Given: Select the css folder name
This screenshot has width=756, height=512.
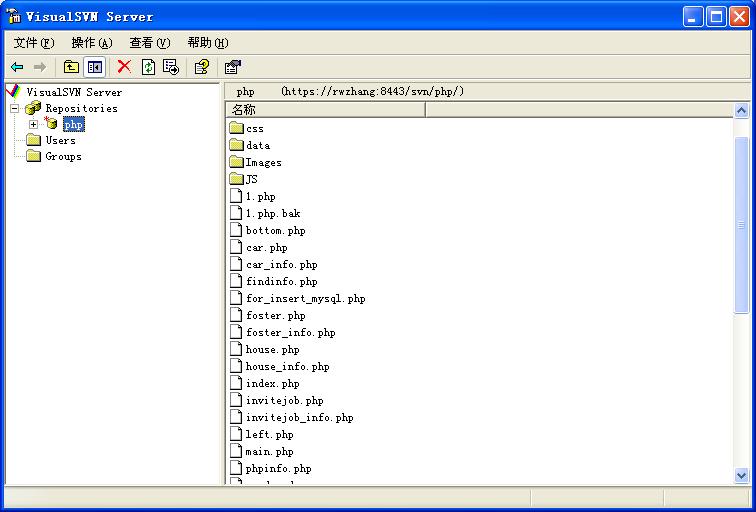Looking at the screenshot, I should pyautogui.click(x=255, y=129).
